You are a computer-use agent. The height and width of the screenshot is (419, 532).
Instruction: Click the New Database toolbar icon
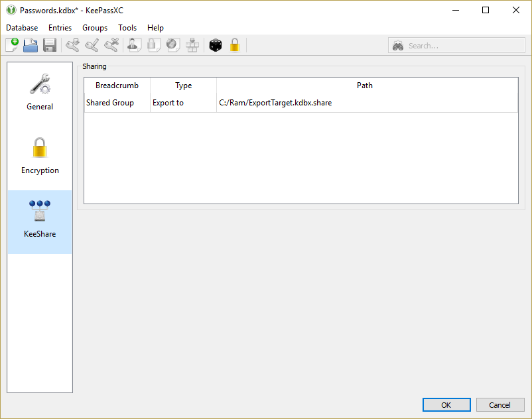point(12,45)
